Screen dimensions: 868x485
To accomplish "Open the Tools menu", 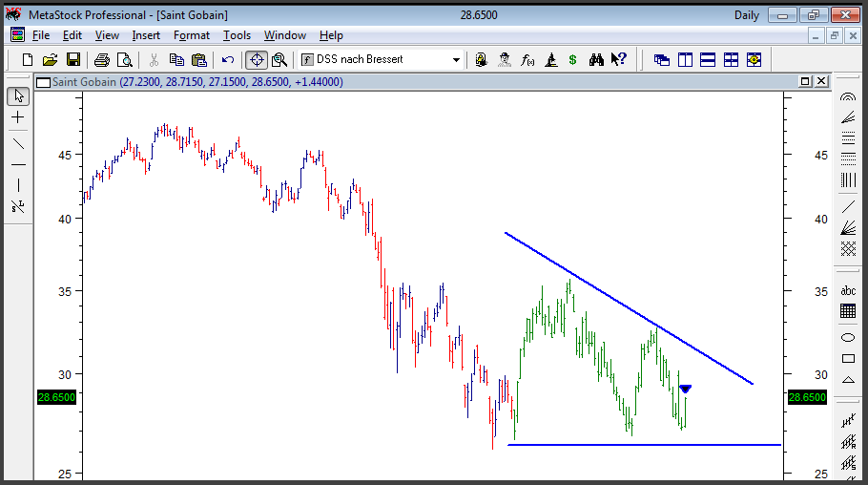I will tap(237, 35).
